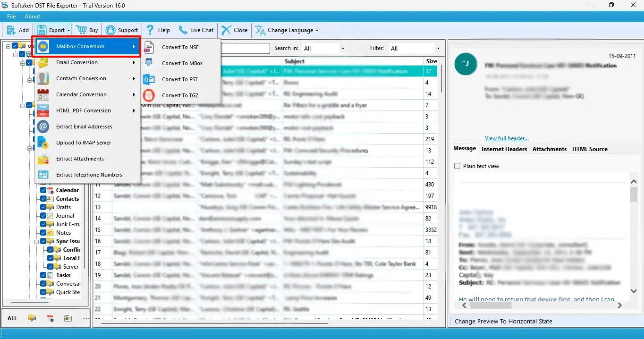
Task: Open the Export dropdown button
Action: click(53, 30)
